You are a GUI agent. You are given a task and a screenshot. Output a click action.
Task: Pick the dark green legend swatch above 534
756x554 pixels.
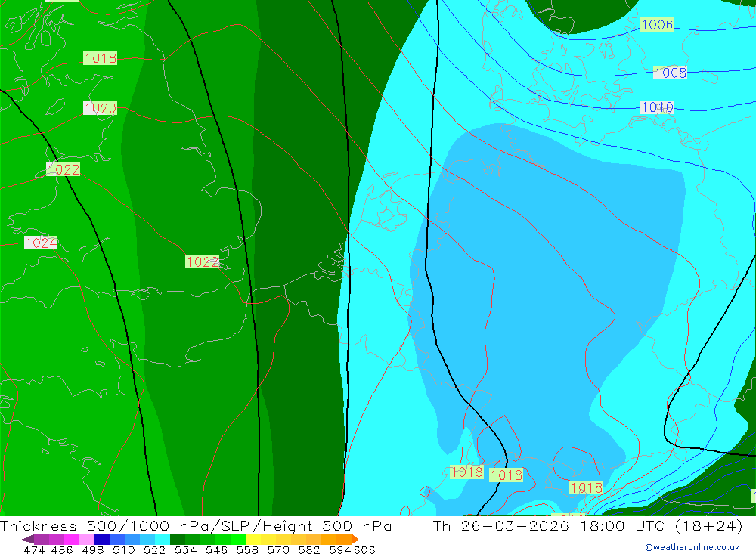pyautogui.click(x=178, y=539)
